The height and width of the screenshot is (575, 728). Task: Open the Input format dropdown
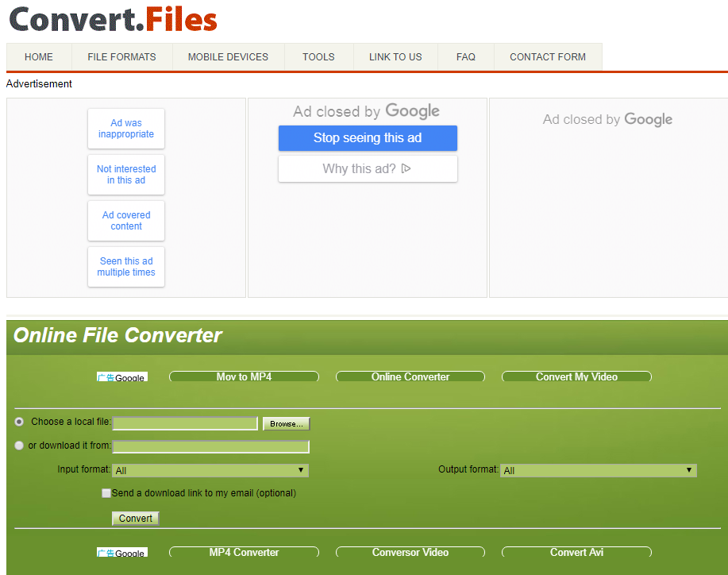point(210,470)
